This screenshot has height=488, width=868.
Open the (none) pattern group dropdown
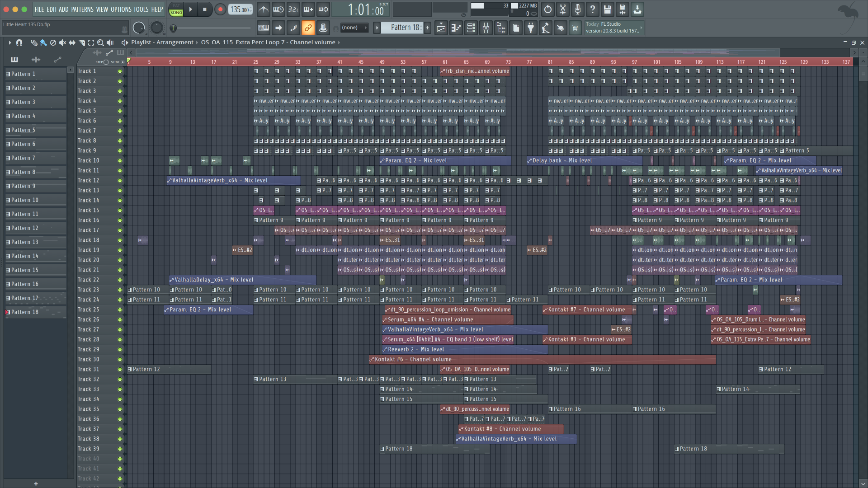pos(354,28)
